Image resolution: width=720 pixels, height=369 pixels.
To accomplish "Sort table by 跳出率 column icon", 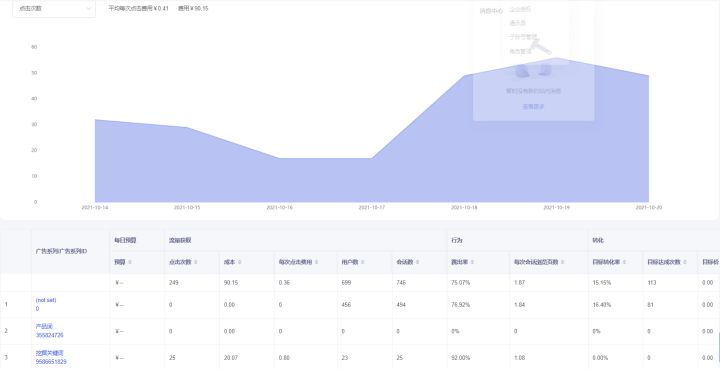I will pyautogui.click(x=472, y=263).
